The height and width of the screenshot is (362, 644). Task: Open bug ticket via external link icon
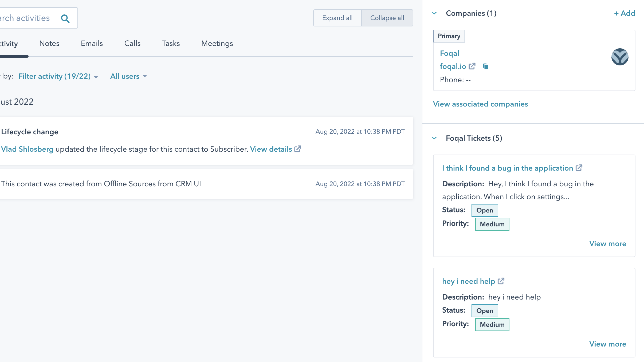click(x=579, y=168)
